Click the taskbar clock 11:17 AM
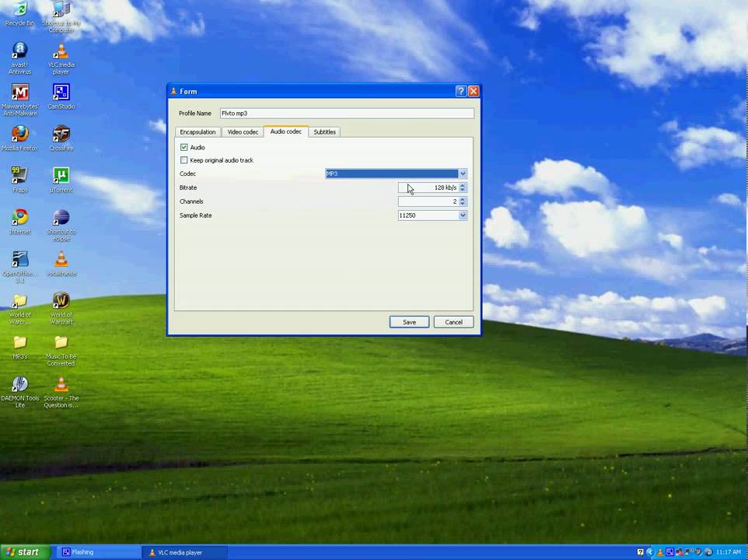The image size is (748, 560). pos(729,552)
